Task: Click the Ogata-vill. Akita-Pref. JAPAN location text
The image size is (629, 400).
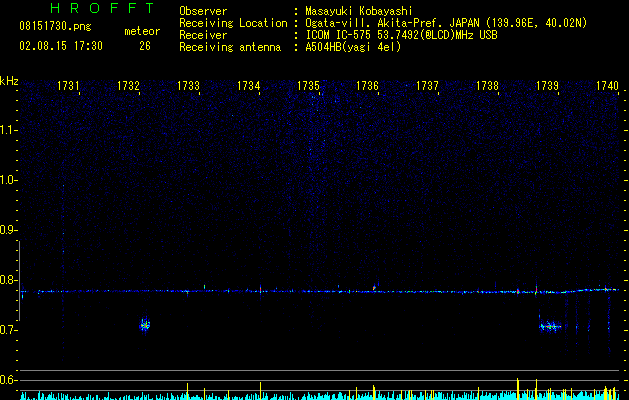Action: [x=446, y=23]
